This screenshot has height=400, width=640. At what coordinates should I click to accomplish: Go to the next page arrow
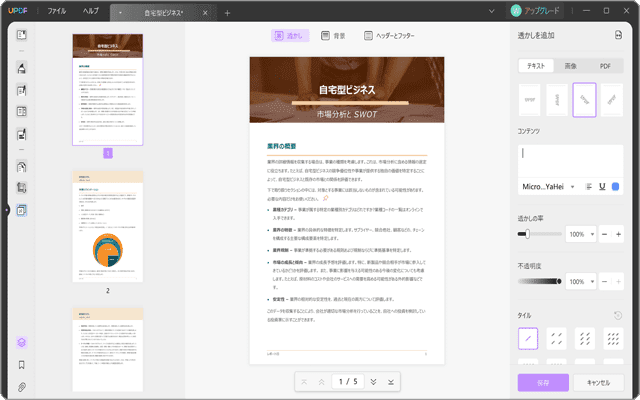click(373, 382)
